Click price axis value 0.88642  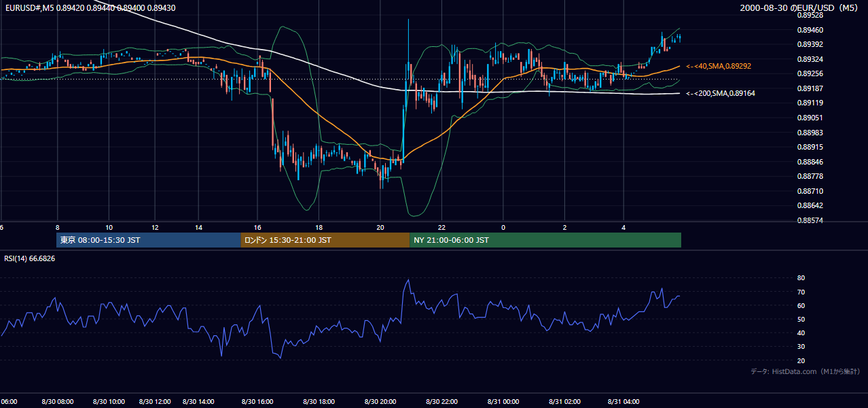(810, 205)
